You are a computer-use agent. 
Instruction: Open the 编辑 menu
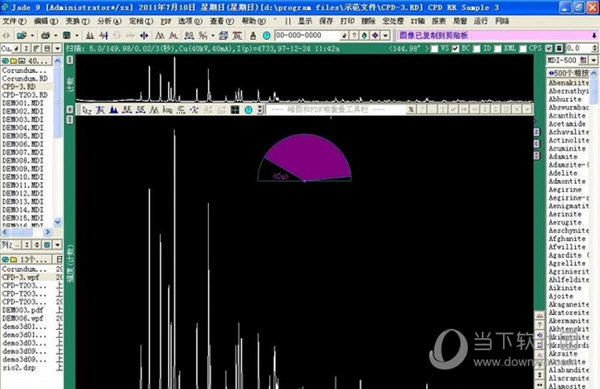pos(46,21)
